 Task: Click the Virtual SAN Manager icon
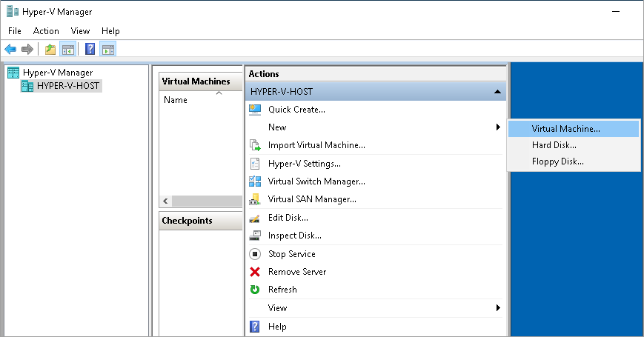pyautogui.click(x=255, y=199)
